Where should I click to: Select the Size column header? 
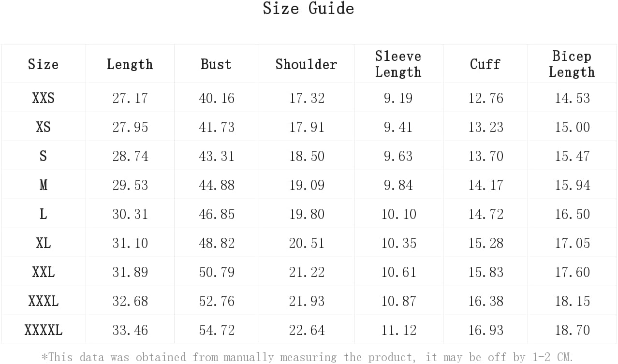pyautogui.click(x=43, y=64)
